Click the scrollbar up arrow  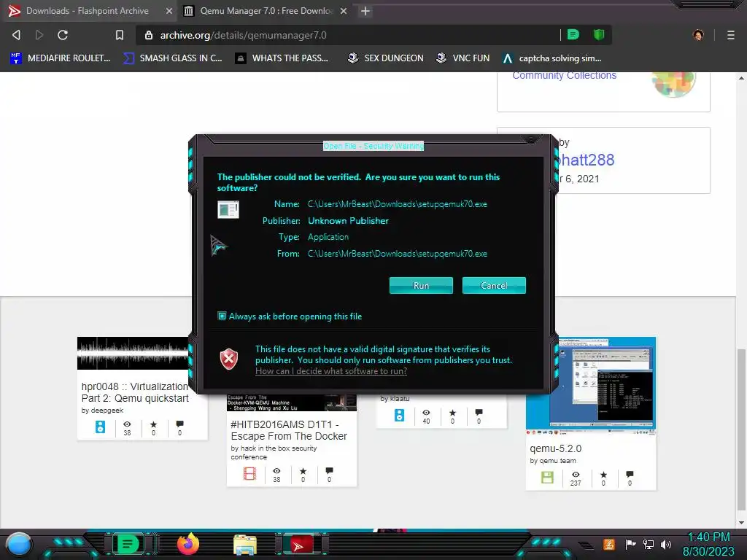coord(741,77)
